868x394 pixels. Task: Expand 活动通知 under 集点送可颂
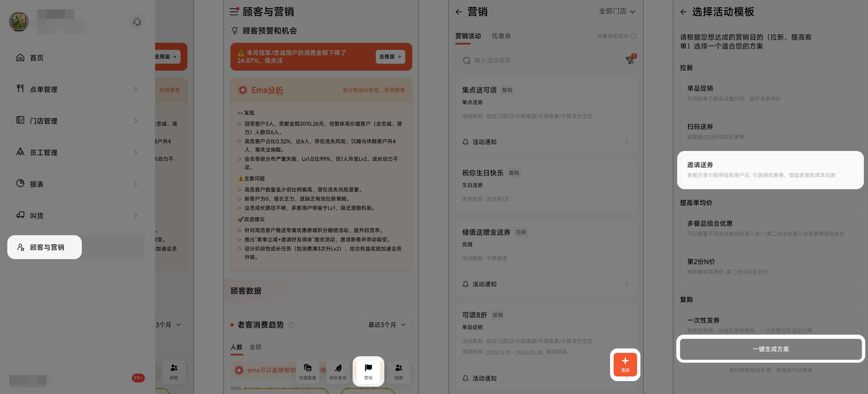pyautogui.click(x=545, y=142)
